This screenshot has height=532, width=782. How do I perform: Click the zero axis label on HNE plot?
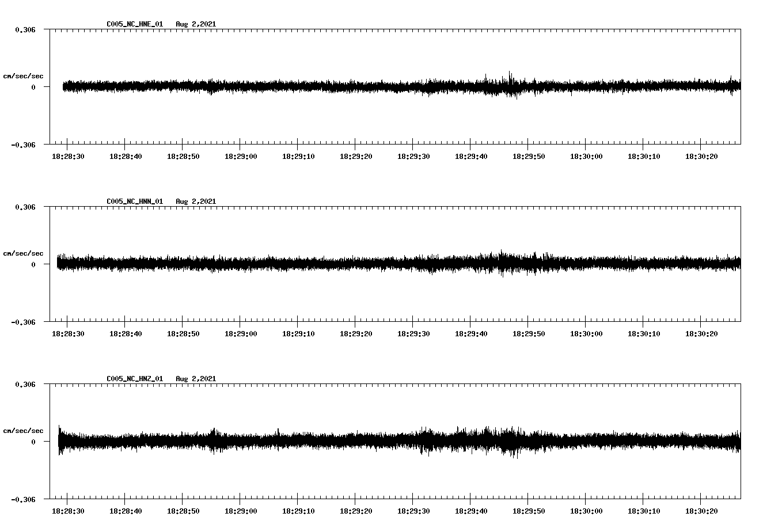(x=33, y=87)
